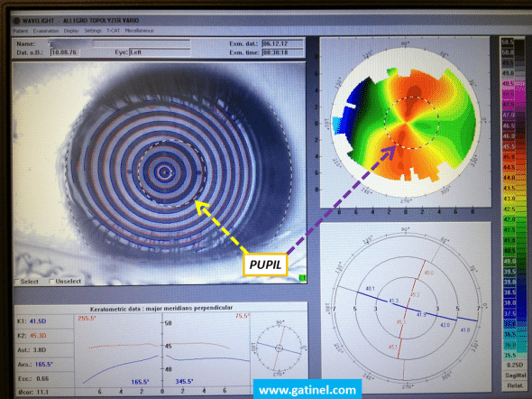532x399 pixels.
Task: Click the 'Keratometric data : major meridians perpendicular' heading
Action: pos(161,309)
